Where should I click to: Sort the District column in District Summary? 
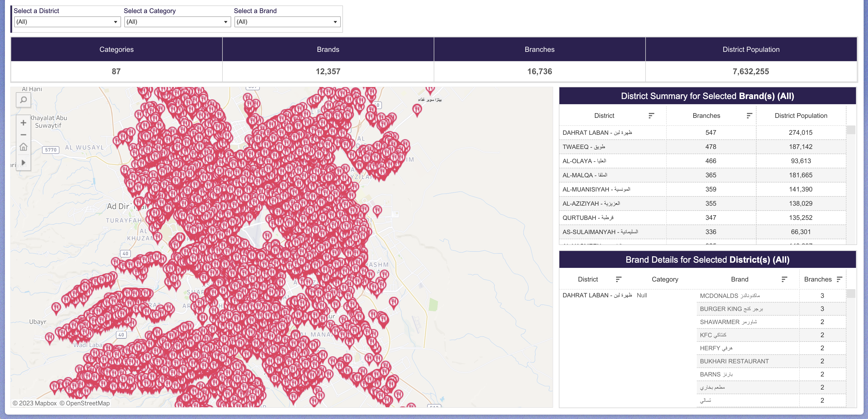point(651,115)
